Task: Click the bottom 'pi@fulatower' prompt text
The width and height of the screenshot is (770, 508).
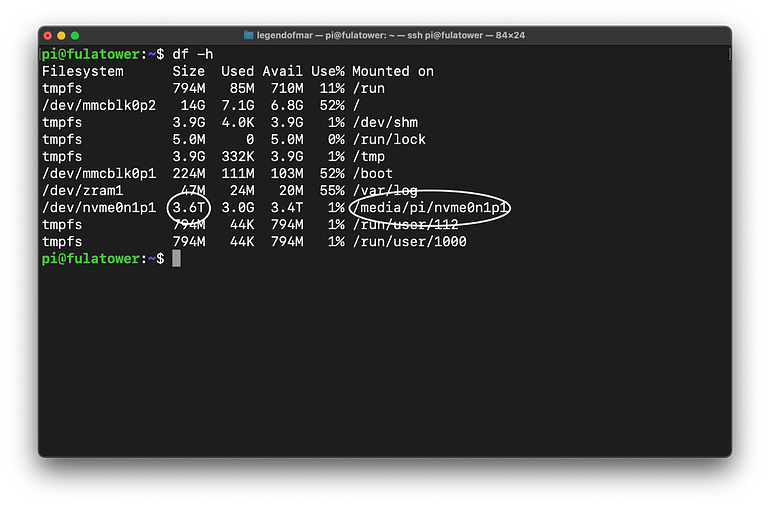Action: [x=90, y=258]
